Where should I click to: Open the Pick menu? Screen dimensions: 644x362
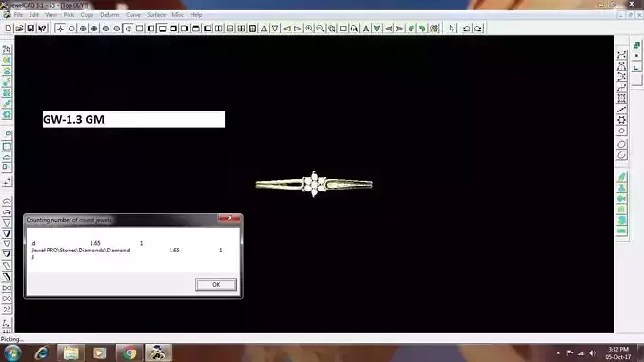point(69,15)
